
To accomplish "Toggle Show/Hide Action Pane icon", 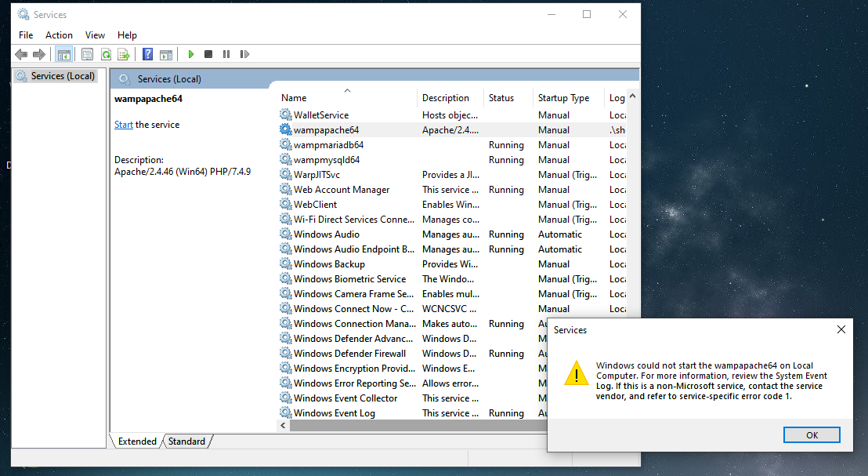I will pyautogui.click(x=166, y=54).
